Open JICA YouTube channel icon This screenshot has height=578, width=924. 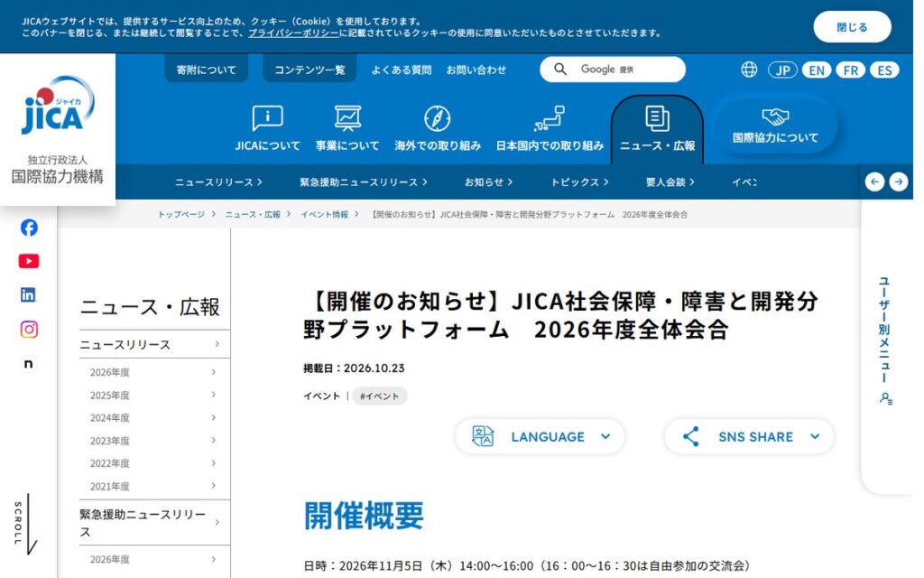click(29, 261)
